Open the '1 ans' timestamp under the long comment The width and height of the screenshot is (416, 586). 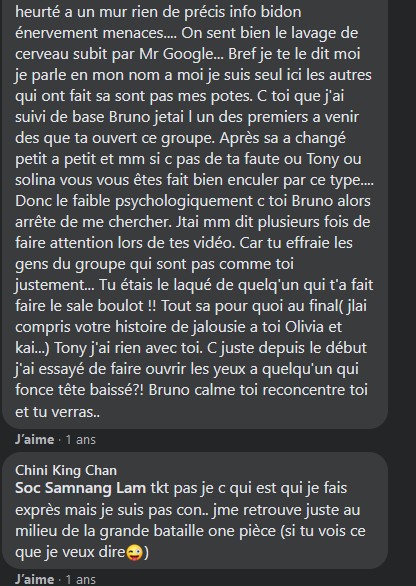81,440
